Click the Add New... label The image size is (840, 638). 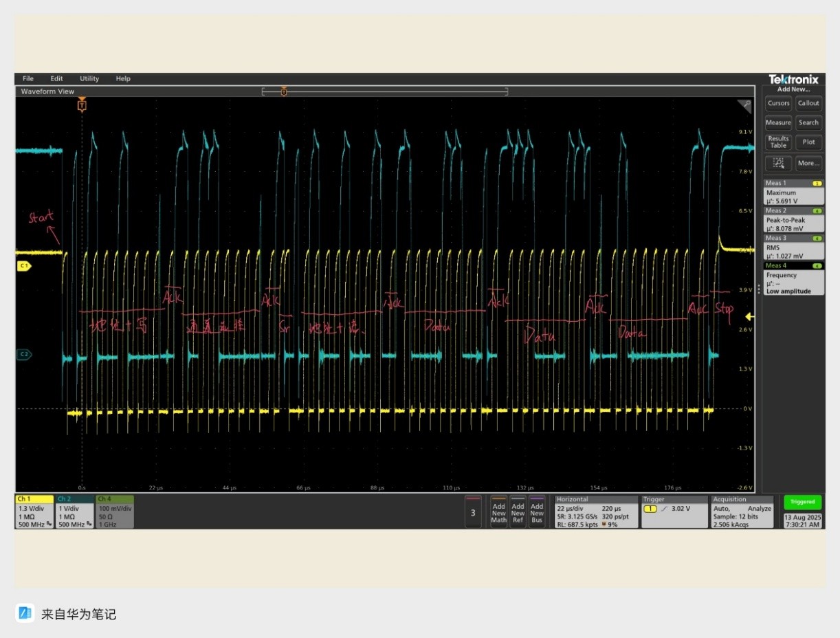[793, 89]
